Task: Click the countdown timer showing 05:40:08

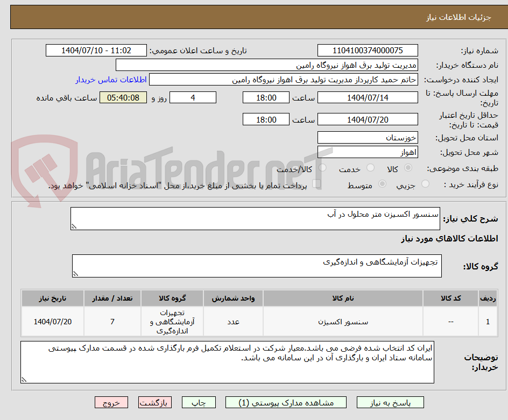Action: (x=123, y=98)
